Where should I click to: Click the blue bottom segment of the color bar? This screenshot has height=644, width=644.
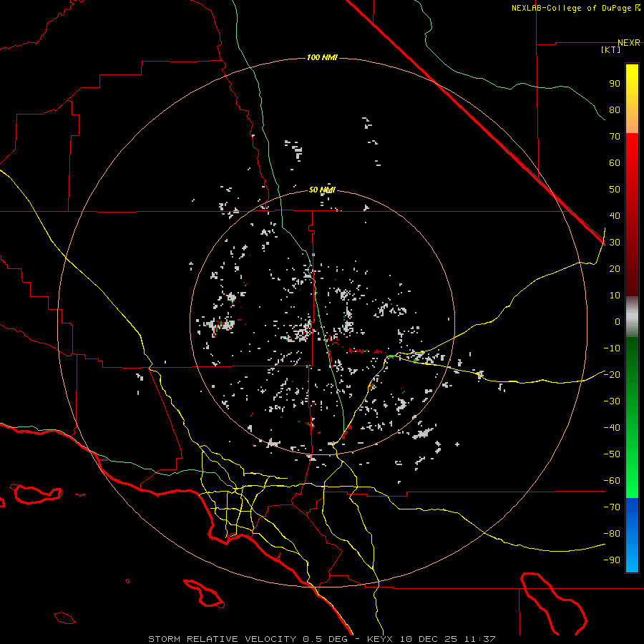[632, 535]
